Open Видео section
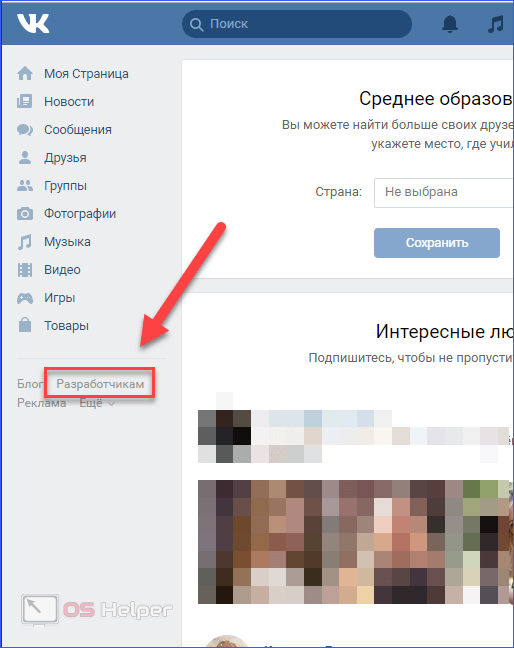The height and width of the screenshot is (648, 514). (62, 270)
